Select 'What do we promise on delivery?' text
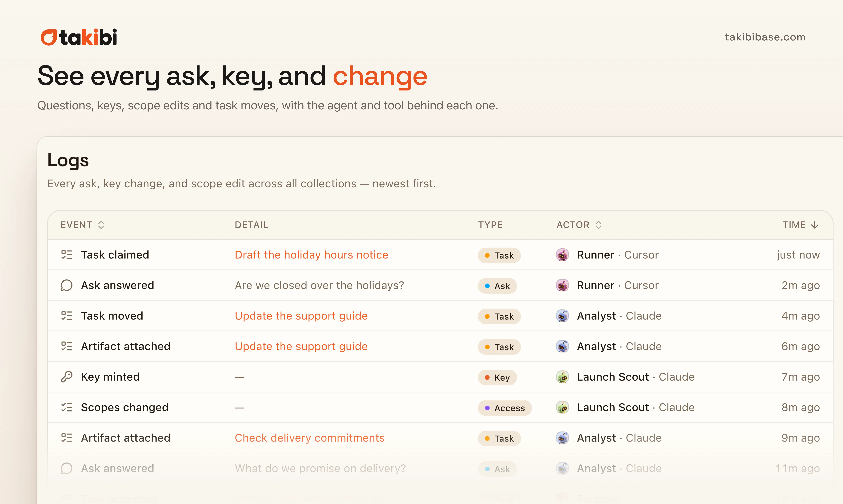This screenshot has height=504, width=843. (320, 469)
